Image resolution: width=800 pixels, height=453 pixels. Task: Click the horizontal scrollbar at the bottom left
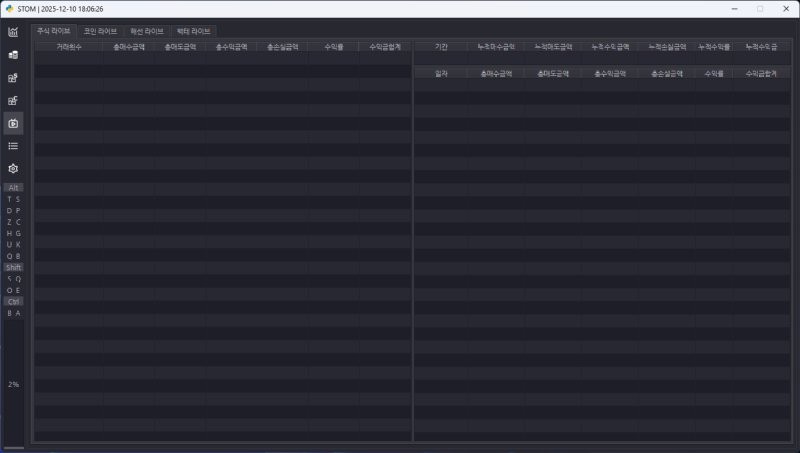14,447
